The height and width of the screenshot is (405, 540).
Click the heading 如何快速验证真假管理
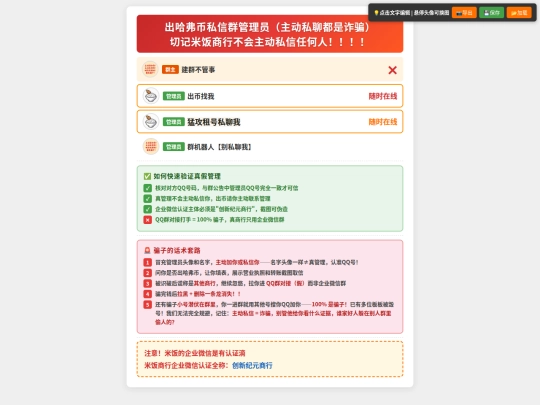[x=187, y=176]
